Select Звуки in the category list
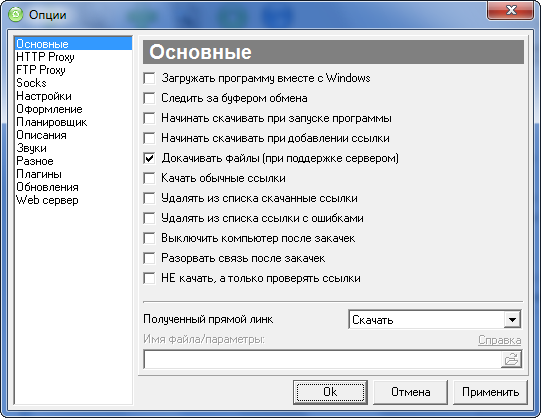 73,148
